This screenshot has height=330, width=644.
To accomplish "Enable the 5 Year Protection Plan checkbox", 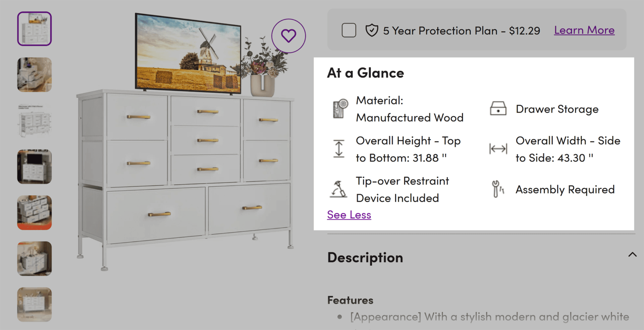I will click(x=349, y=30).
